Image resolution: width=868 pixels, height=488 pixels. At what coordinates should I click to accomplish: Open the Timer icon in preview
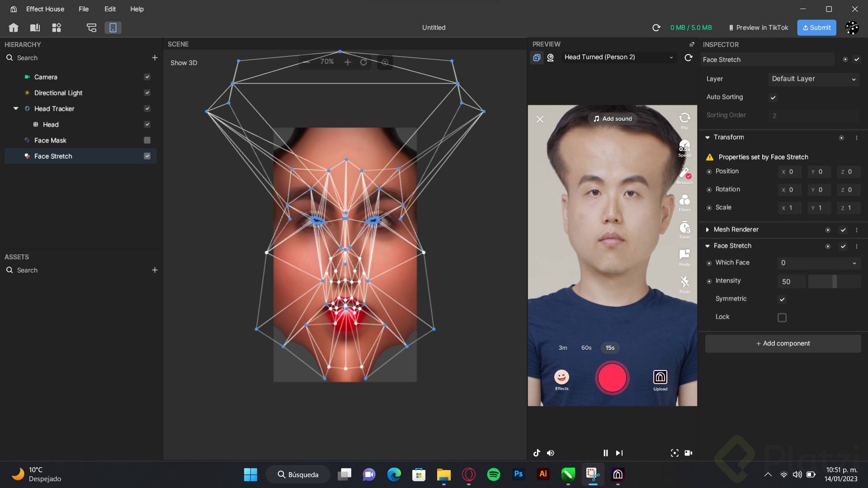click(x=684, y=230)
